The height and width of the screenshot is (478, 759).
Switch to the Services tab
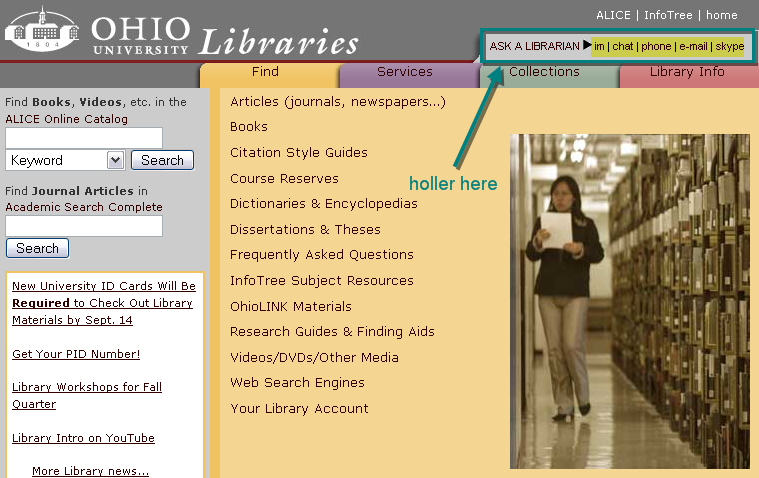(x=404, y=72)
